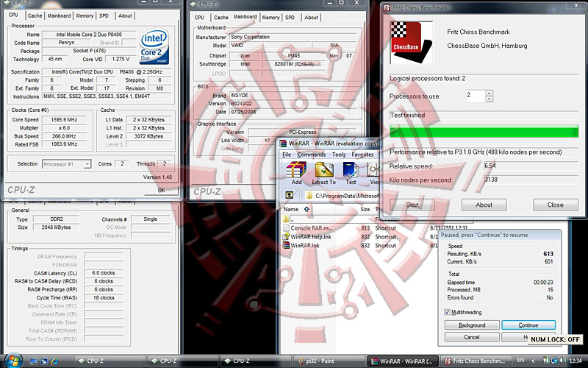Screen dimensions: 588x368
Task: Click Show Desktop in the quick launch
Action: tap(33, 361)
